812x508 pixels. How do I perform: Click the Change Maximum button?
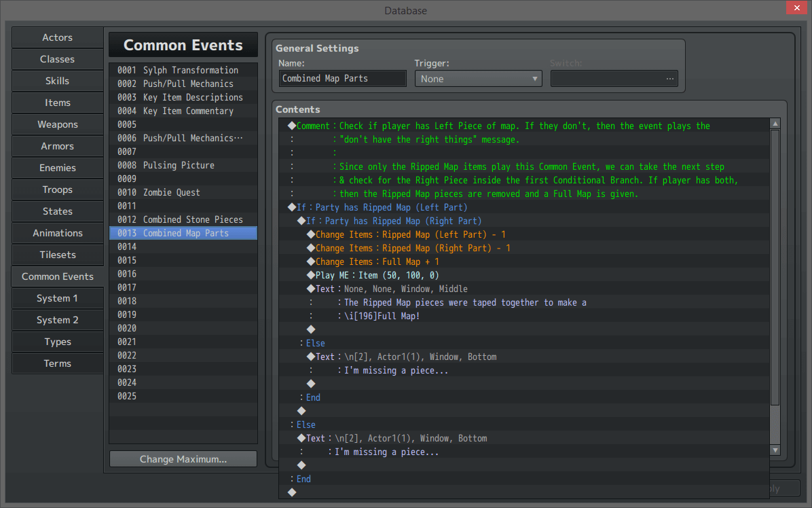pyautogui.click(x=183, y=458)
